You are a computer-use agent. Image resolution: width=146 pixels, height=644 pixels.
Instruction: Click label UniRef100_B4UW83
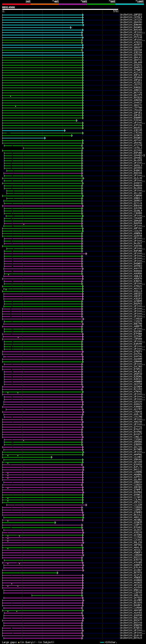(131, 138)
